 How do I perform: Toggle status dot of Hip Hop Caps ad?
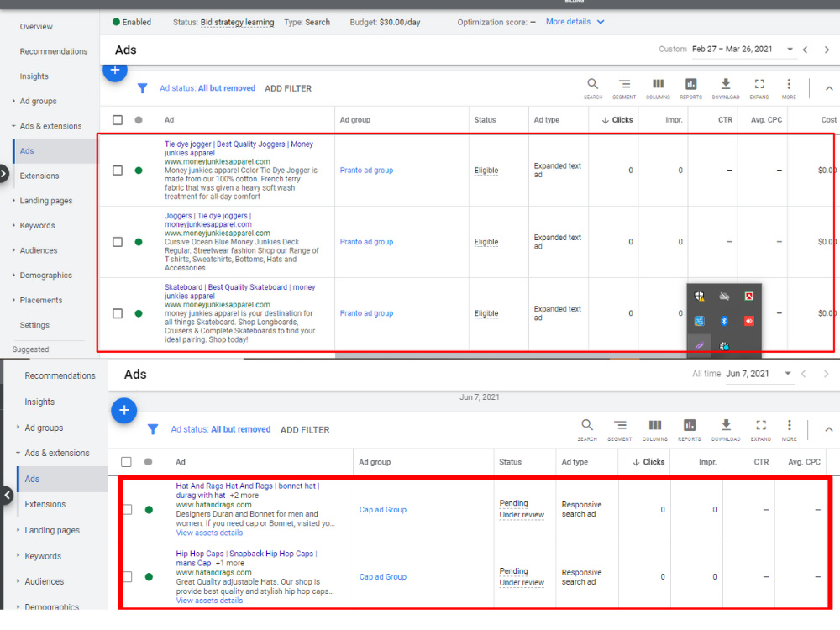(x=149, y=577)
